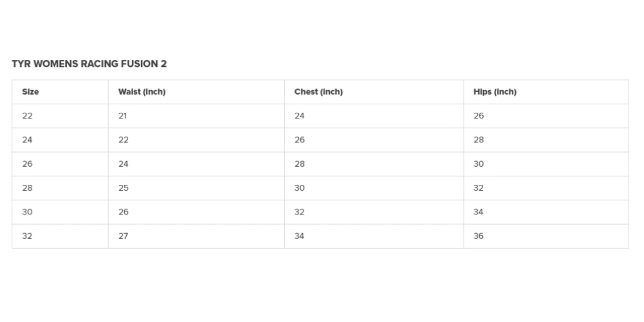Click size 26 in the Size column
Screen dimensions: 644x322
tap(27, 164)
